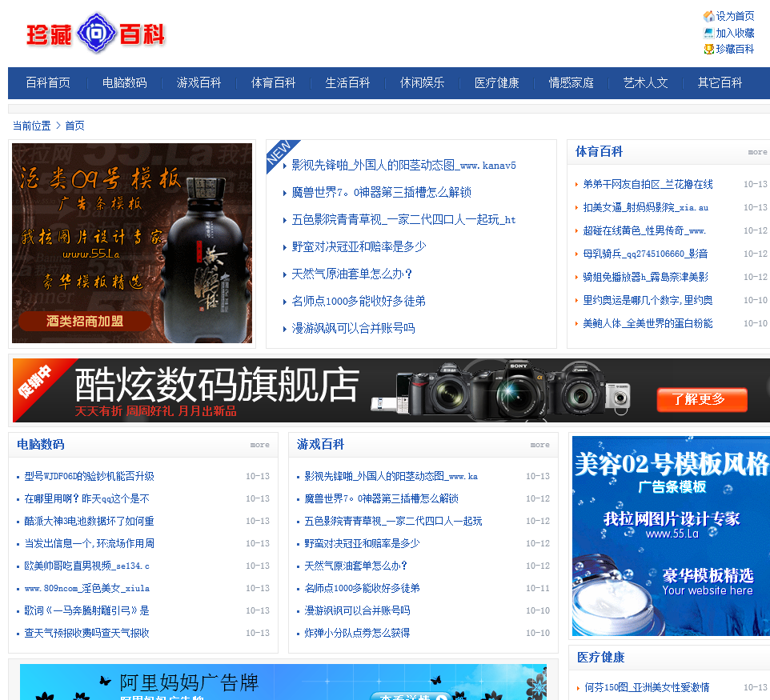Click the 珍藏百科 site logo
770x700 pixels.
(x=96, y=34)
